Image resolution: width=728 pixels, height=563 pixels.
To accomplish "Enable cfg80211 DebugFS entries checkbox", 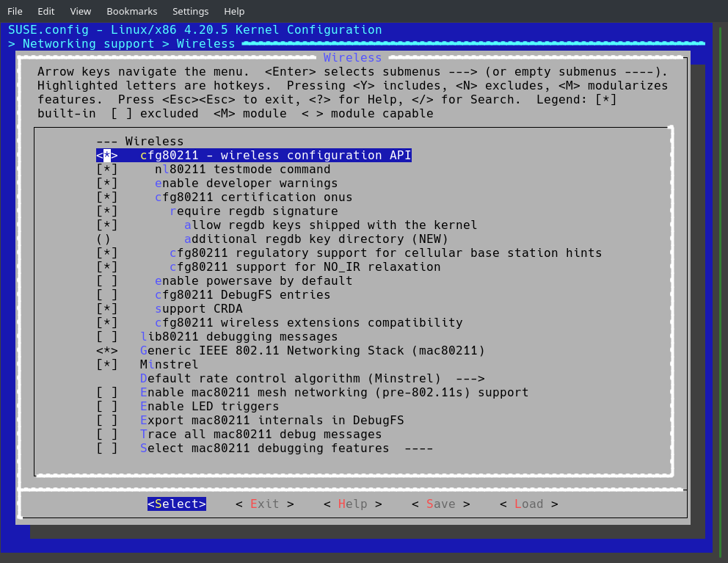I will (x=107, y=294).
